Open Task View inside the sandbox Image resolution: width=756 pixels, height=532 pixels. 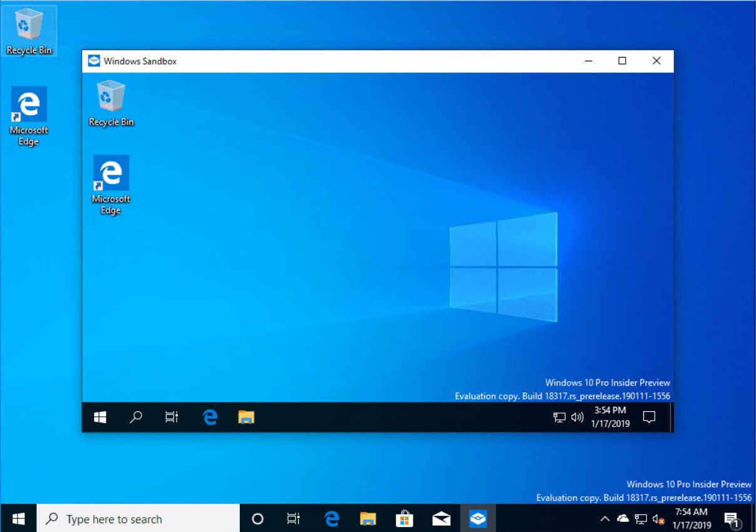[172, 417]
